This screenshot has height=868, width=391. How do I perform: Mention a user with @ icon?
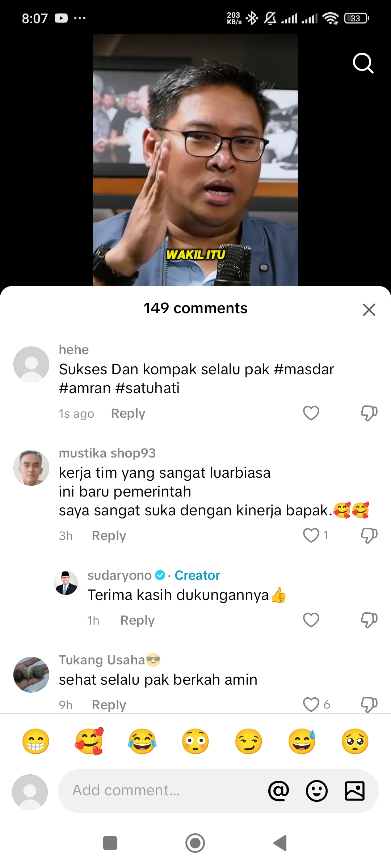(x=278, y=791)
